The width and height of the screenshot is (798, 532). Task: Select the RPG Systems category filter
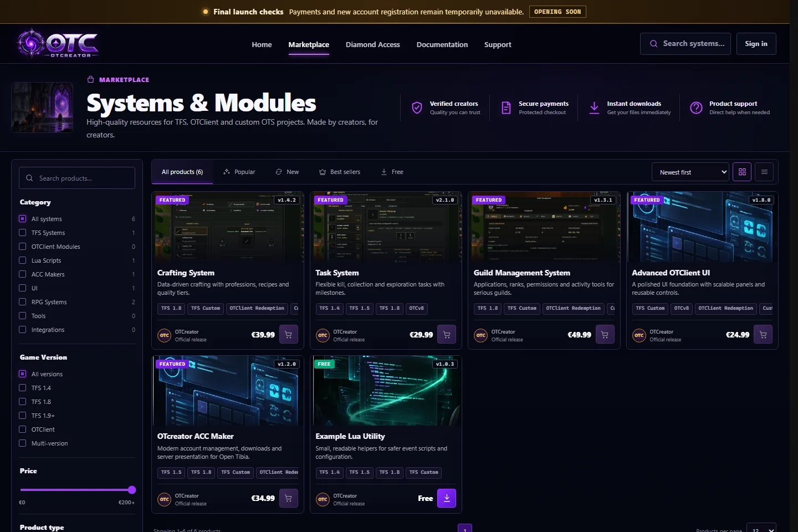coord(23,302)
